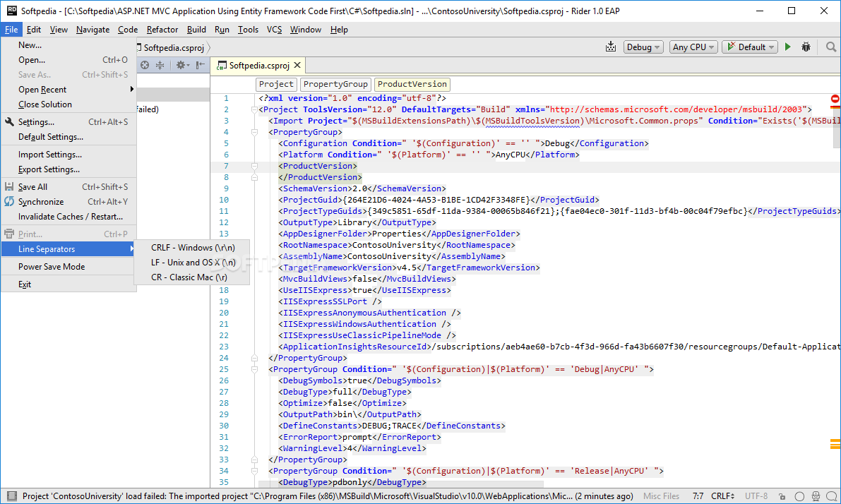This screenshot has width=841, height=504.
Task: Click New... in File menu
Action: 68,46
